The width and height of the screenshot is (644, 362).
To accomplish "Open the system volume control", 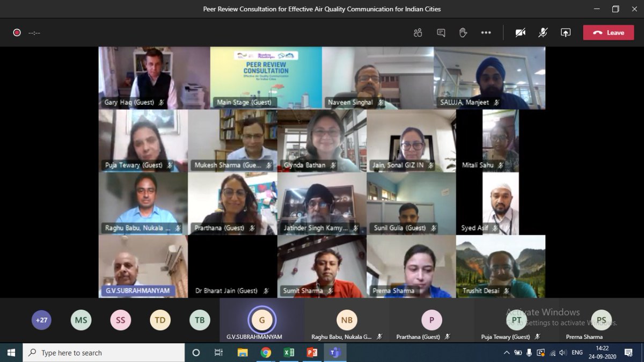I will pos(562,353).
